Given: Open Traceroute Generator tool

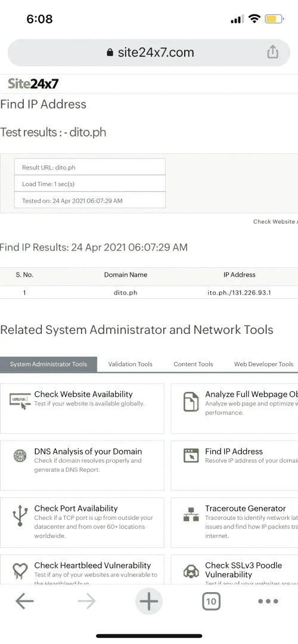Looking at the screenshot, I should (x=246, y=509).
